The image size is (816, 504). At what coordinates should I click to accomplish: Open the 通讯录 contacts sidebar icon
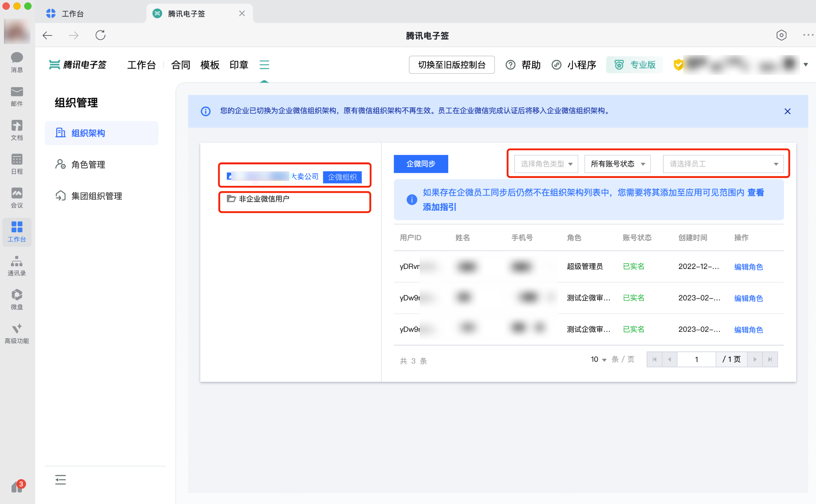pos(17,266)
